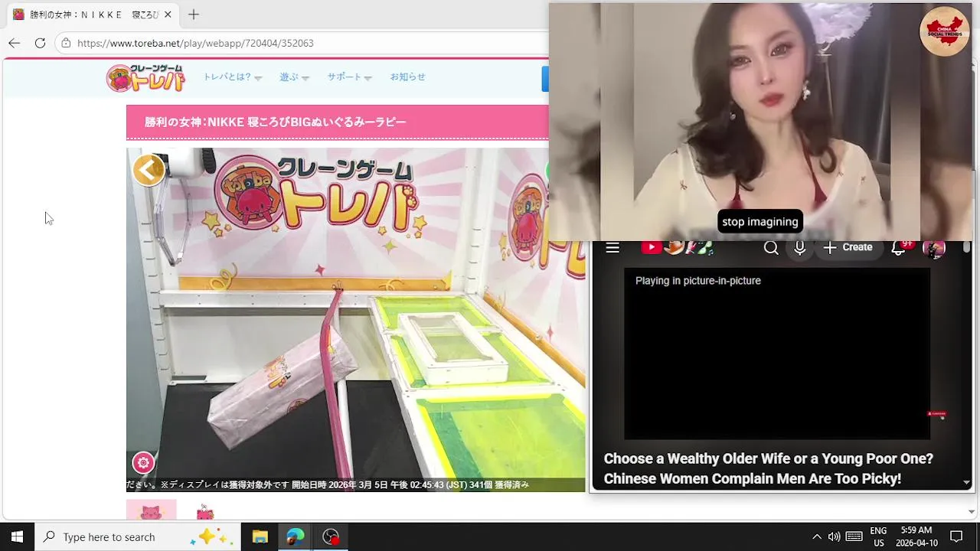This screenshot has height=551, width=980.
Task: Go to YouTube home via logo
Action: pos(677,247)
